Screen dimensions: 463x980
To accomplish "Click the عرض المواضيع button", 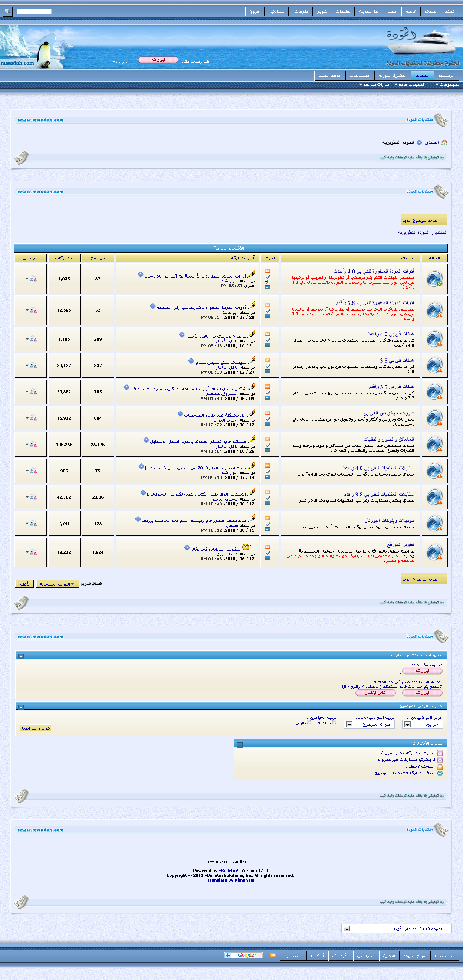I will 36,728.
